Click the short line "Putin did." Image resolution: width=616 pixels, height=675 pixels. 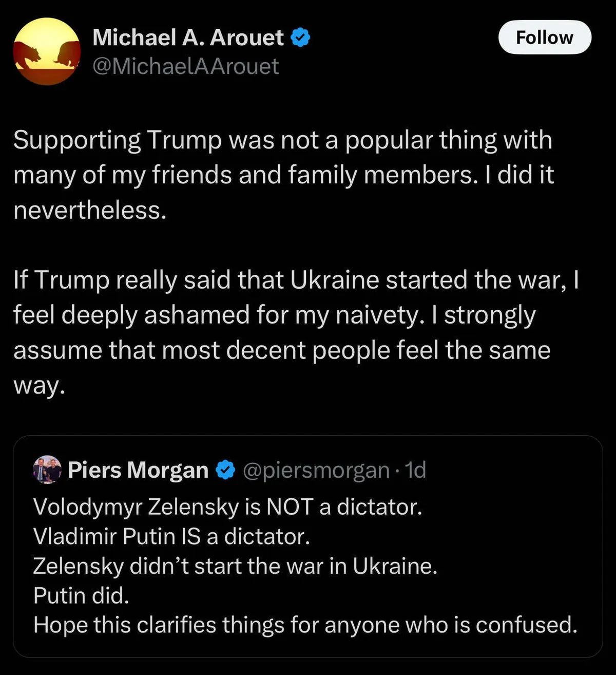tap(81, 596)
